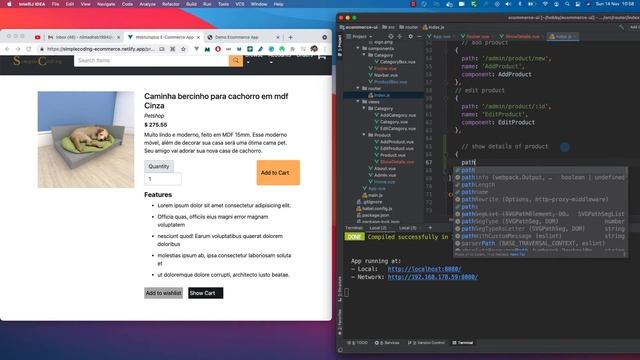The width and height of the screenshot is (640, 360).
Task: Bookmark the page using the star icon
Action: pos(183,49)
